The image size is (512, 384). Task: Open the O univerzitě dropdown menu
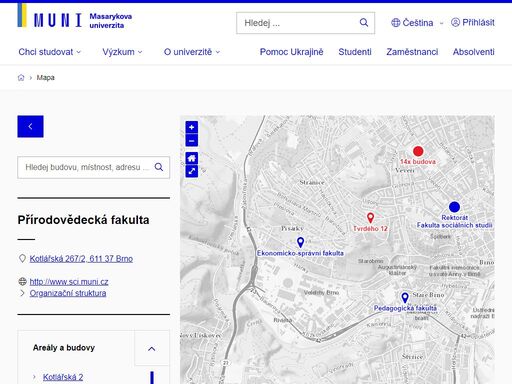(x=192, y=52)
